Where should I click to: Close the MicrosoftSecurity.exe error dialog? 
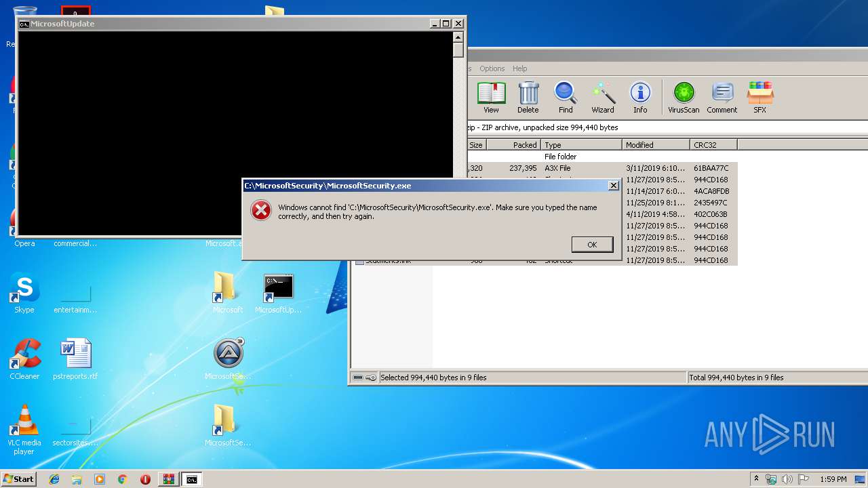[613, 185]
